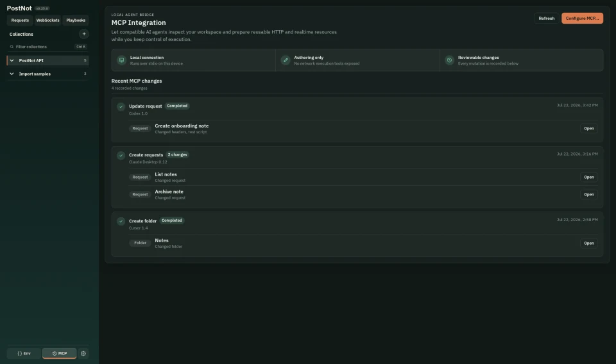Select the MCP tab in footer
This screenshot has width=616, height=364.
pos(59,353)
